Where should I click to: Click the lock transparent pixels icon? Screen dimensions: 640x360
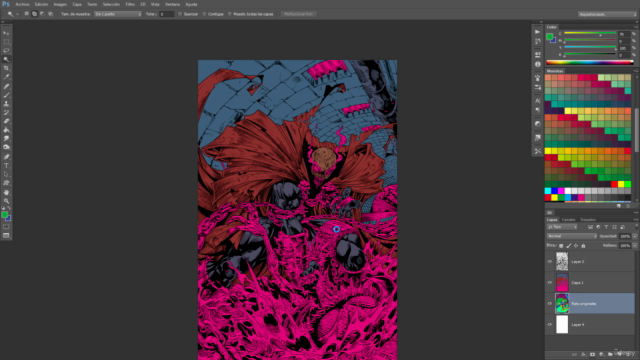click(x=561, y=246)
